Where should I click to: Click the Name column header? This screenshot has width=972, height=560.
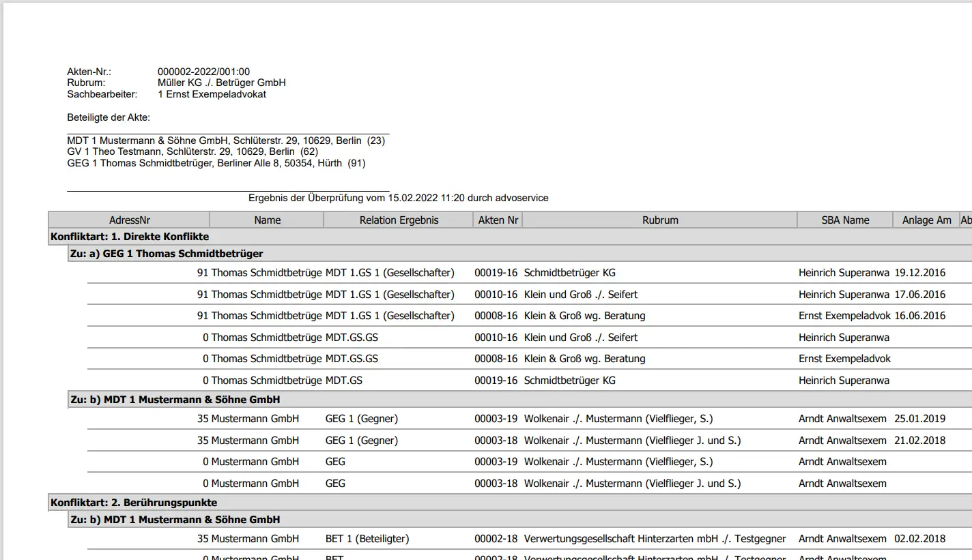tap(267, 220)
